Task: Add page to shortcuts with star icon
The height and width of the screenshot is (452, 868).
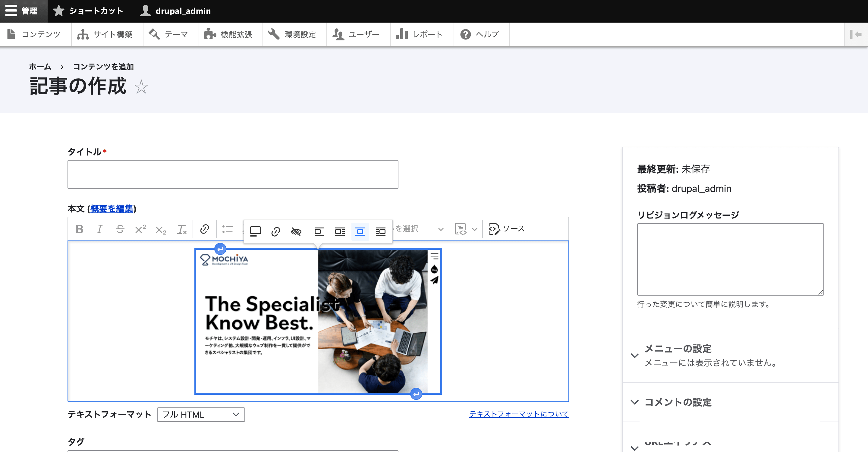Action: tap(141, 87)
